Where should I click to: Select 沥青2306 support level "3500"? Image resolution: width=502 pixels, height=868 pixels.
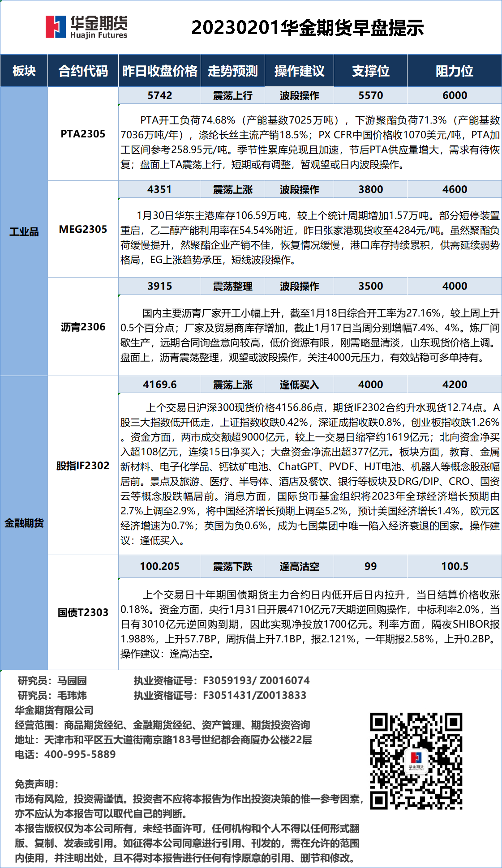coord(370,286)
